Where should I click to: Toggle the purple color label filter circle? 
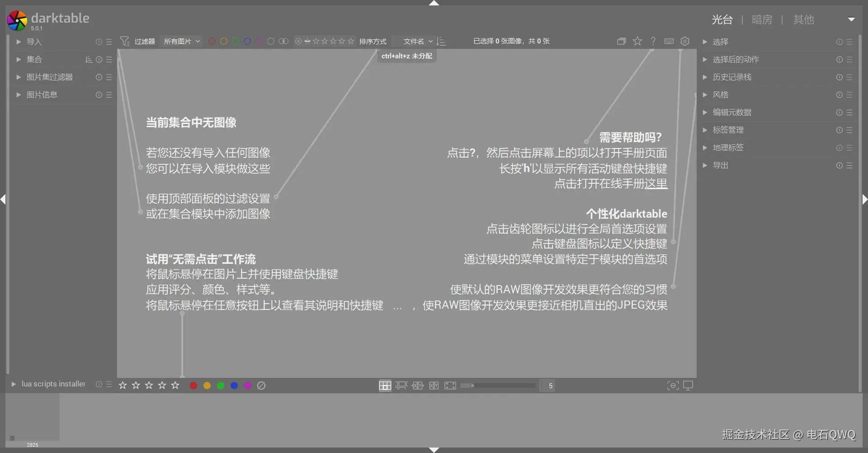pos(259,41)
